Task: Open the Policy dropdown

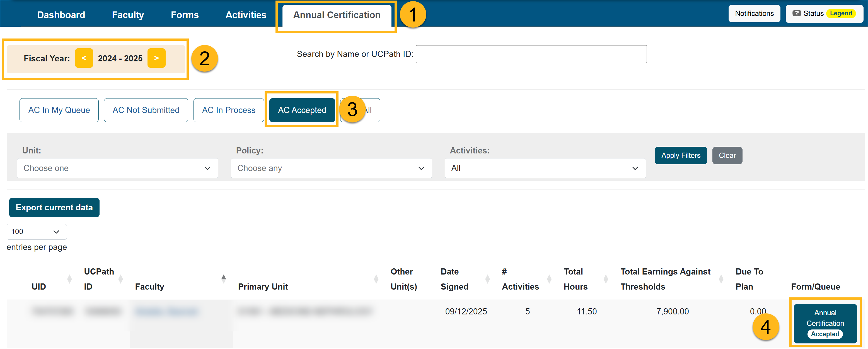Action: tap(331, 168)
